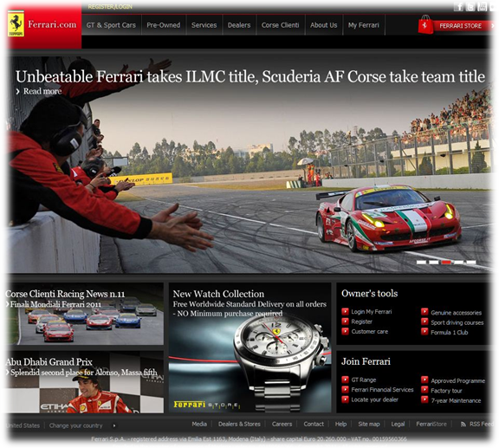Click the chevron before Read more

click(x=18, y=92)
